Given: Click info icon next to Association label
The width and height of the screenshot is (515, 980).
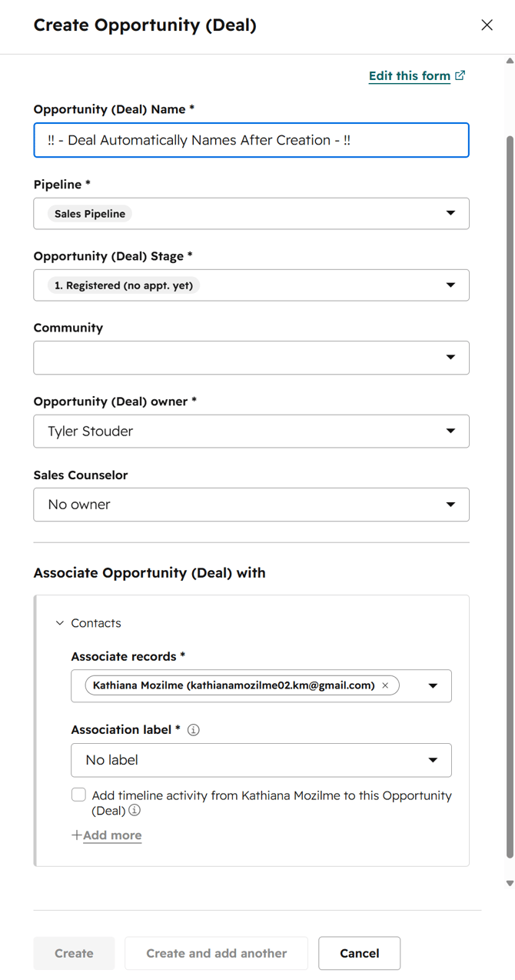Looking at the screenshot, I should [194, 730].
